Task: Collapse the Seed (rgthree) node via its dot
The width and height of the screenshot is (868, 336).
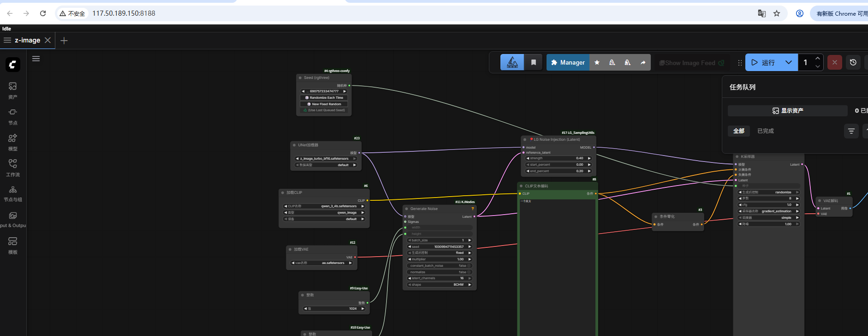Action: [x=300, y=78]
